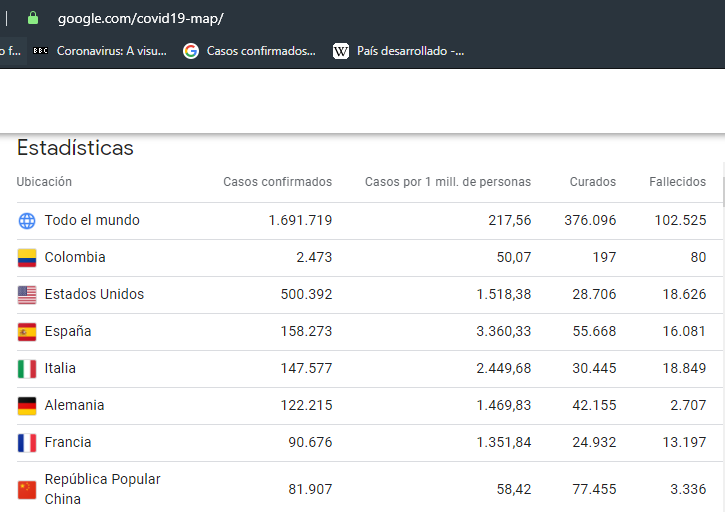Click the China flag icon
Image resolution: width=725 pixels, height=512 pixels.
point(27,490)
